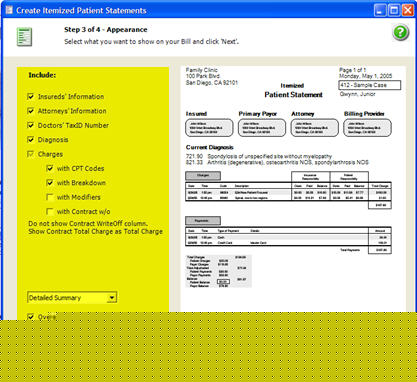Click diagnosis line 721.90 Spondylosis
This screenshot has width=417, height=382.
(x=259, y=156)
